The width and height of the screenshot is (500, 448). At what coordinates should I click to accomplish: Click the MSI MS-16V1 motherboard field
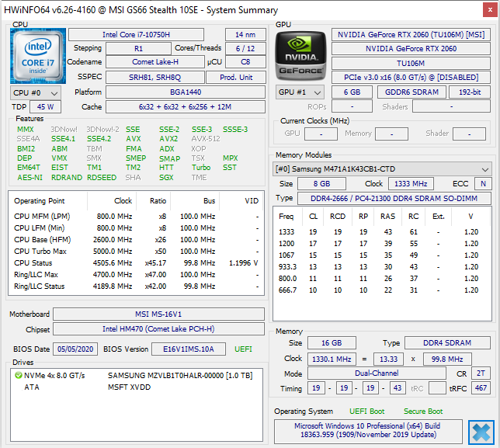point(158,314)
